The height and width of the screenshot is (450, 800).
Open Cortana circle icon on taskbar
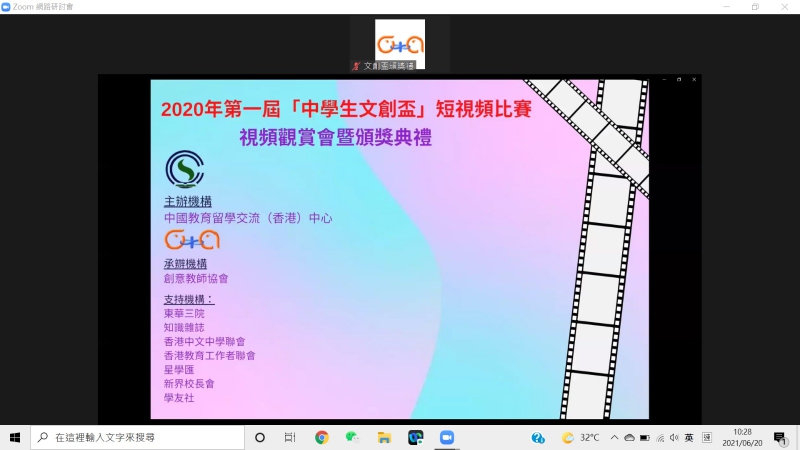260,437
